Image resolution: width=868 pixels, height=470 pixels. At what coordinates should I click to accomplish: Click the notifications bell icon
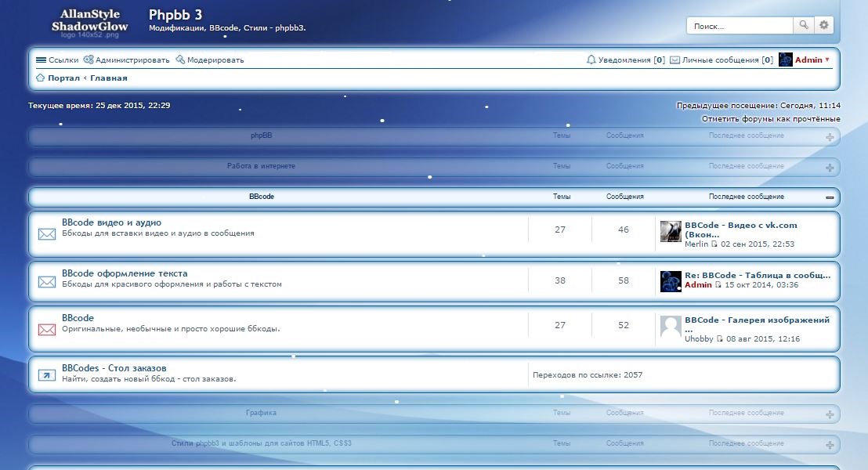click(591, 60)
